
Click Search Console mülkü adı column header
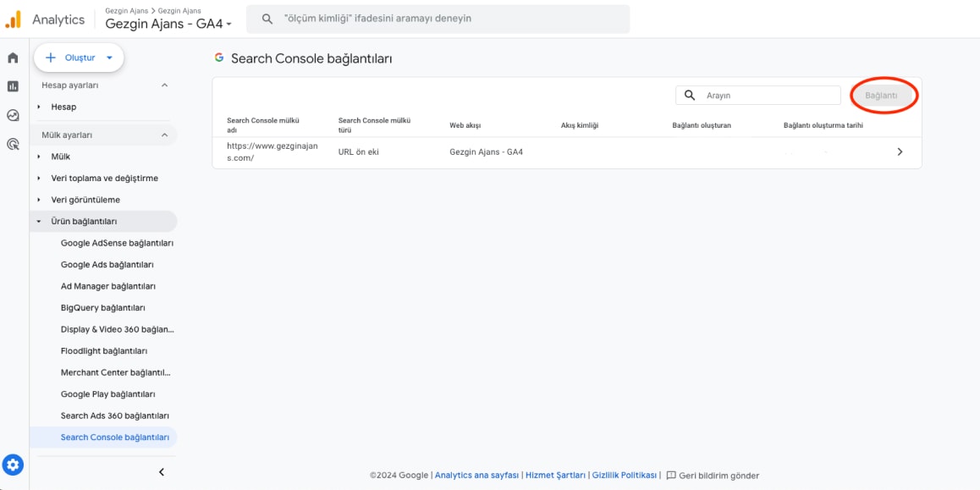point(262,125)
